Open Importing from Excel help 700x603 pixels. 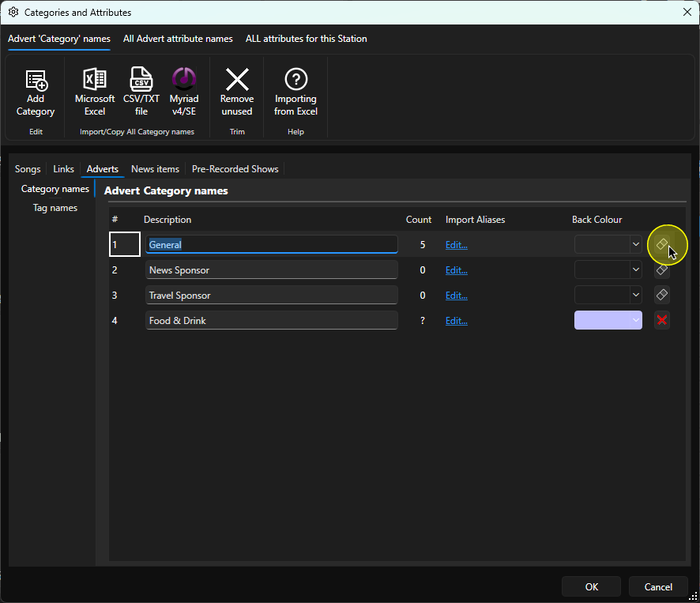[295, 92]
